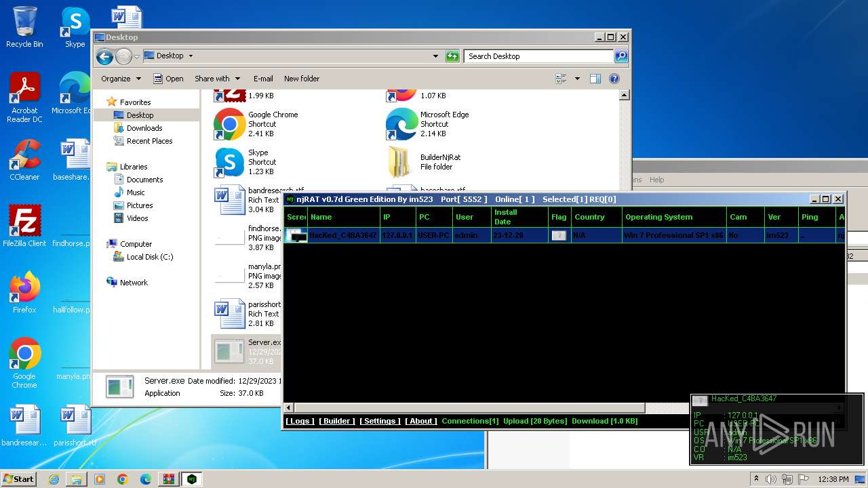Open the BuilderNjRat folder in Explorer
Image resolution: width=868 pixels, height=488 pixels.
point(424,162)
